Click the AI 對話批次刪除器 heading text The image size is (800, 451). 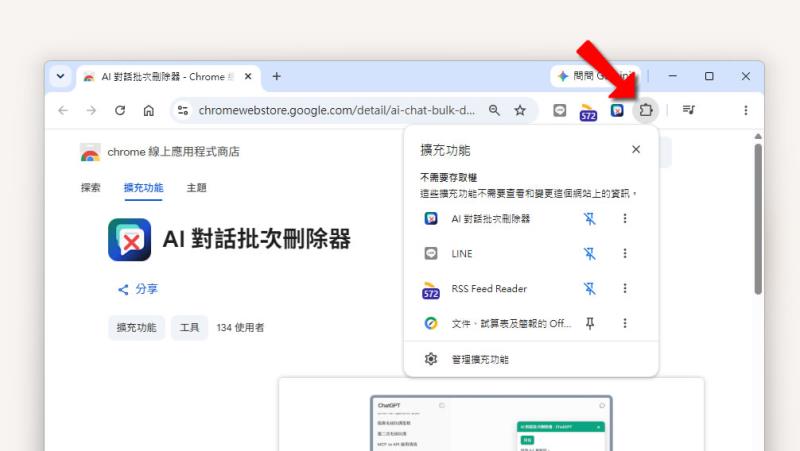coord(257,239)
